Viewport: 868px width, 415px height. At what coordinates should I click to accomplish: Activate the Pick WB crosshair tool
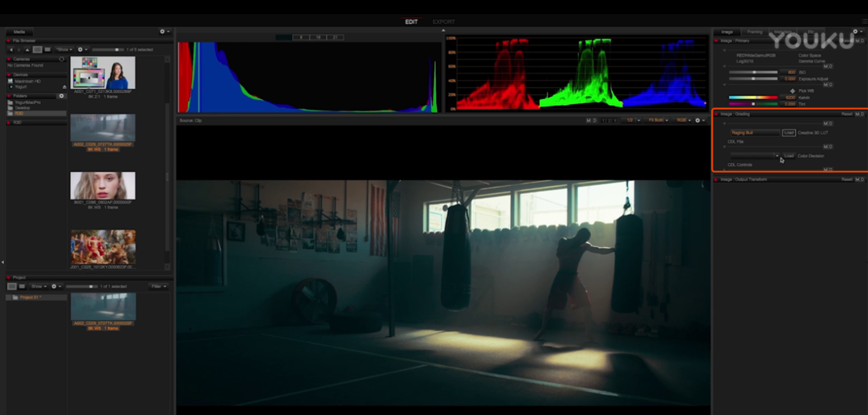coord(793,91)
